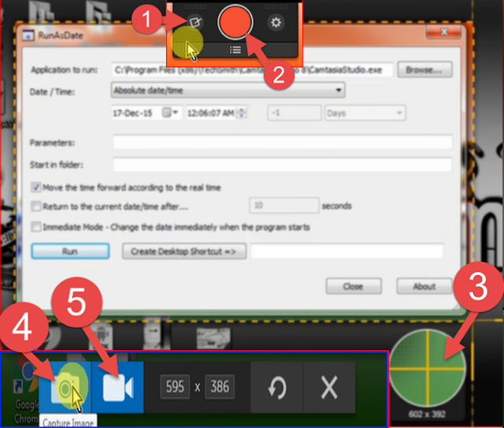Click the capture height field 386

[220, 386]
